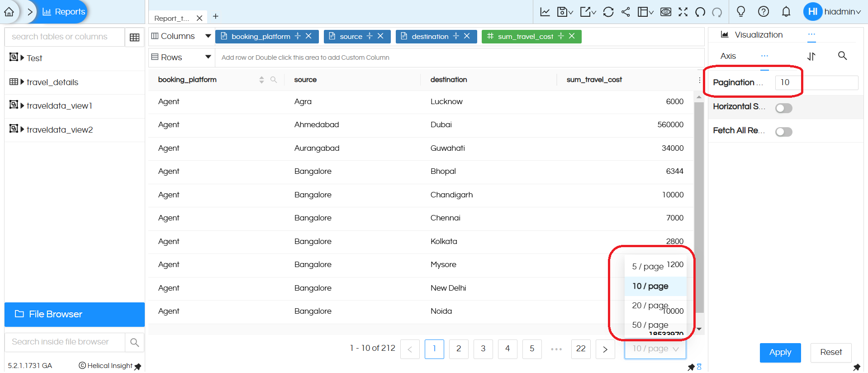Jump ahead with the pagination ellipsis
The image size is (868, 373).
[556, 349]
